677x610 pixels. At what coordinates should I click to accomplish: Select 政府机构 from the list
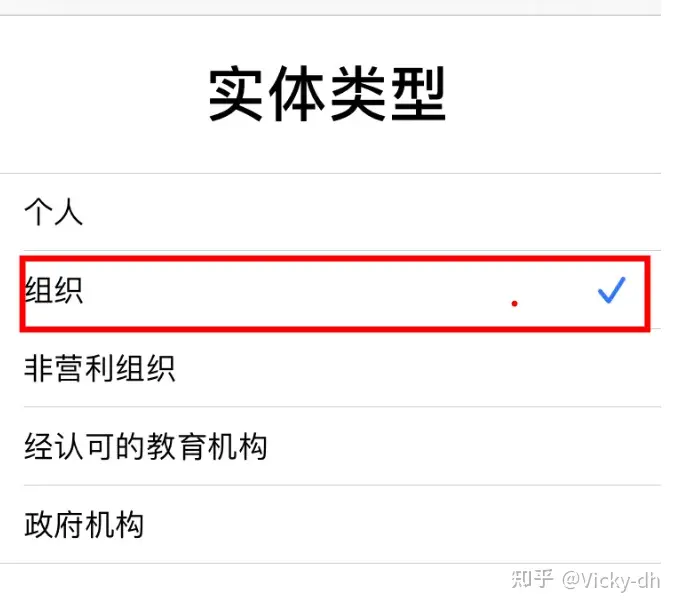[x=85, y=525]
